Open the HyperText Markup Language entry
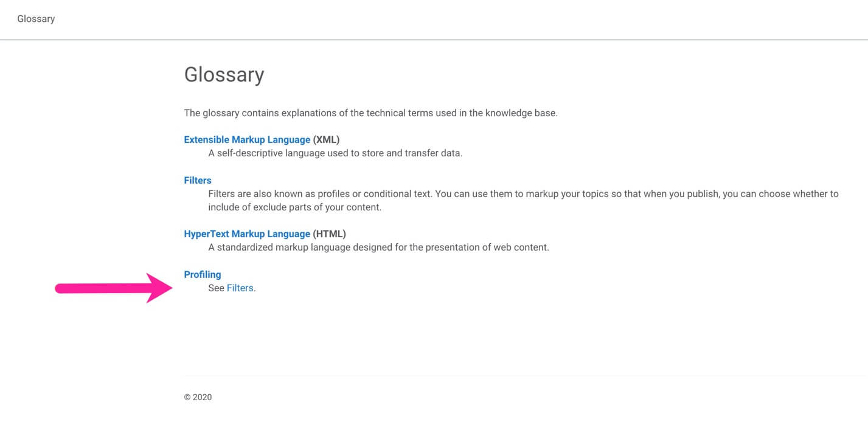868x433 pixels. coord(247,234)
